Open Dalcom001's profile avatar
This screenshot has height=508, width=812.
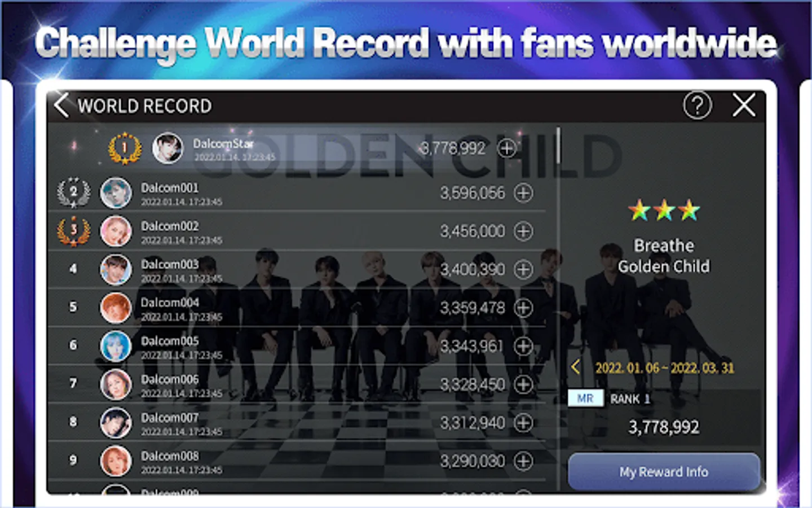pos(116,193)
